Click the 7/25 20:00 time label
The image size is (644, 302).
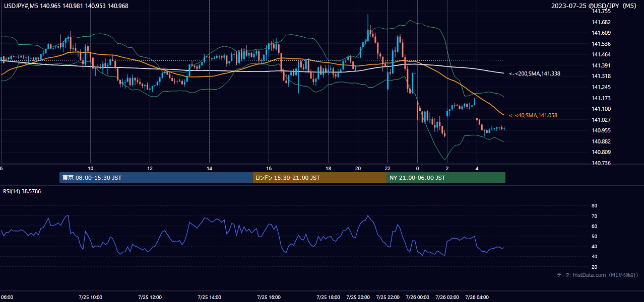pos(358,297)
